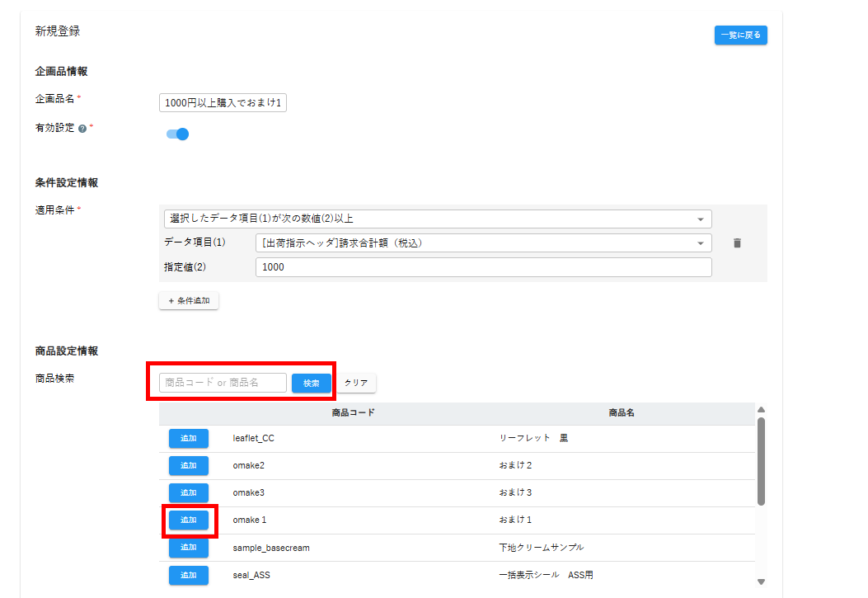
Task: Add the seal_ASS product
Action: [188, 574]
